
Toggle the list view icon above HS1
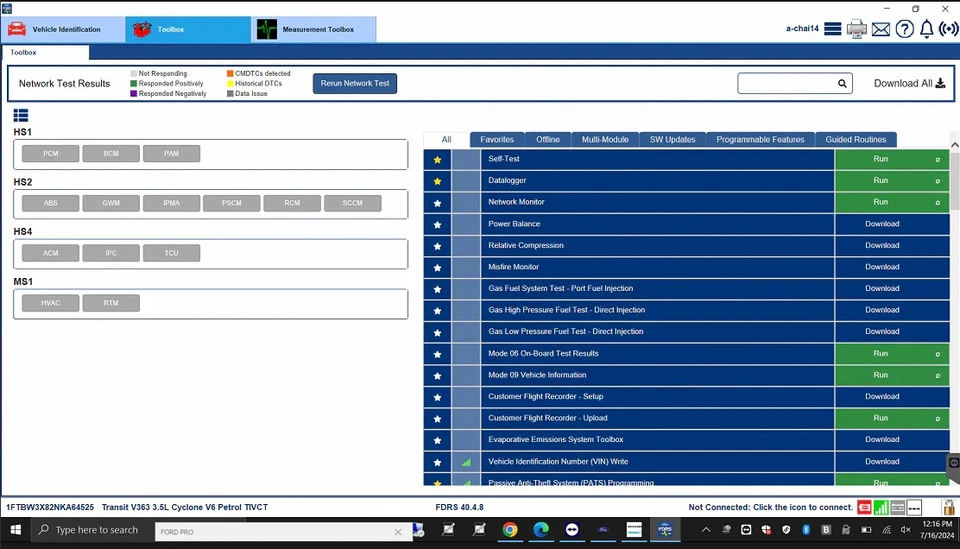click(x=21, y=115)
